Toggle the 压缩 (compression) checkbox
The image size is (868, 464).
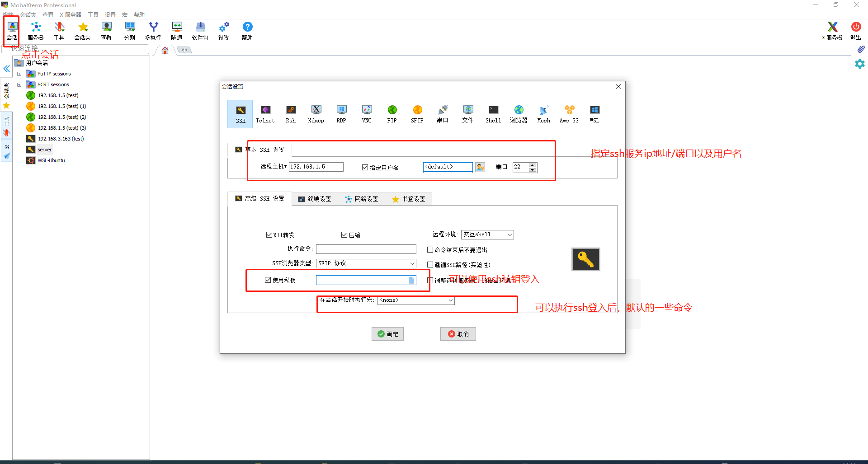(x=344, y=235)
